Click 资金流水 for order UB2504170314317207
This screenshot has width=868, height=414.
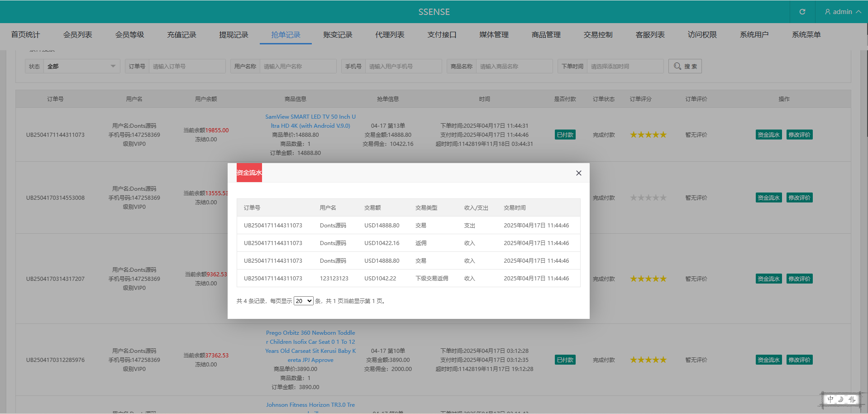768,279
